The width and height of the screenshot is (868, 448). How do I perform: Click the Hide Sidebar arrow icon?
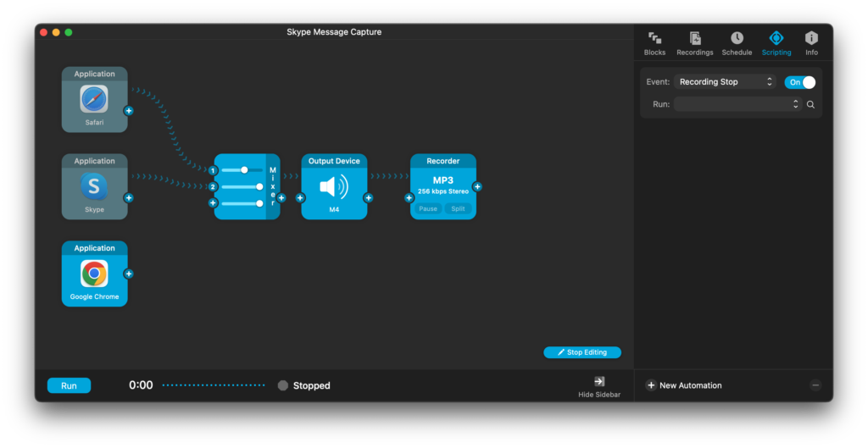(x=599, y=381)
